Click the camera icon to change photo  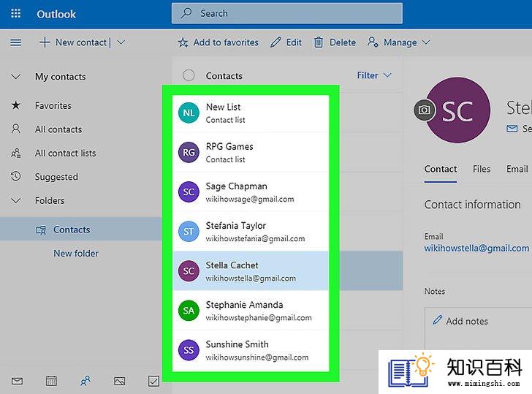(424, 110)
